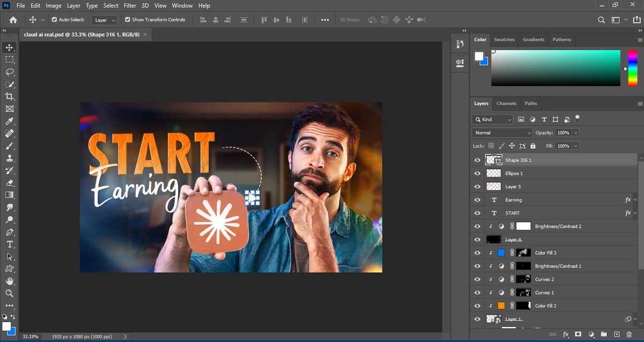Select the Gradient tool
Viewport: 644px width, 342px height.
[9, 195]
